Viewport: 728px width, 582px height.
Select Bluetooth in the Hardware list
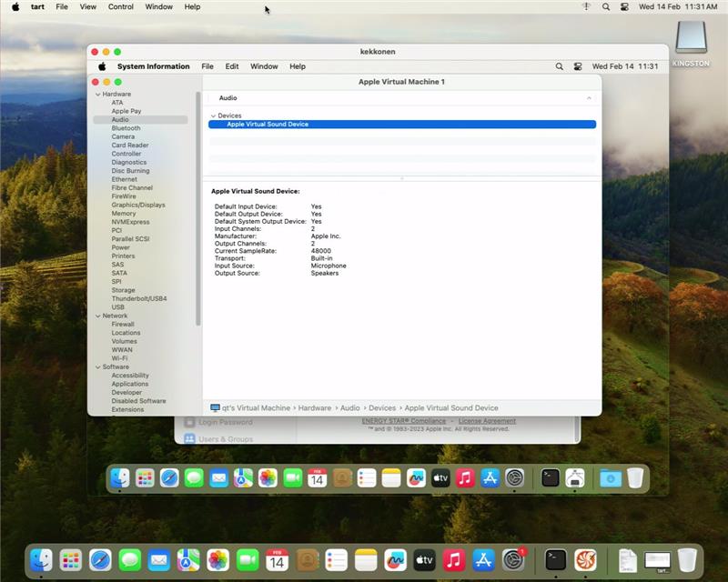pos(126,128)
